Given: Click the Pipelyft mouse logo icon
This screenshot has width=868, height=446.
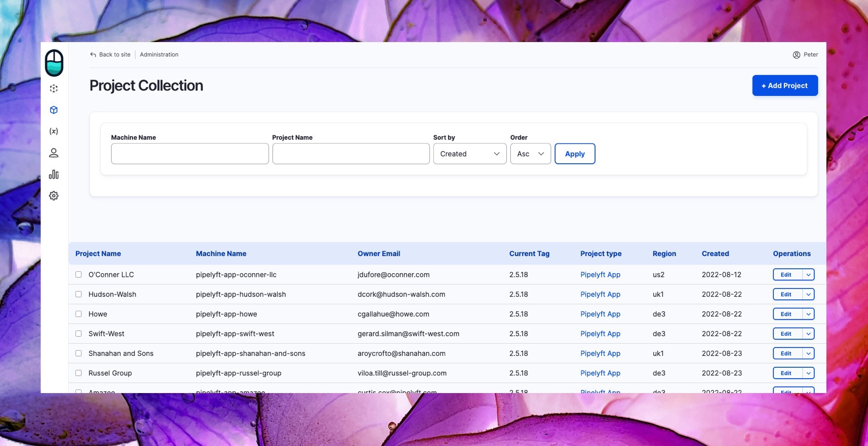Looking at the screenshot, I should tap(54, 63).
